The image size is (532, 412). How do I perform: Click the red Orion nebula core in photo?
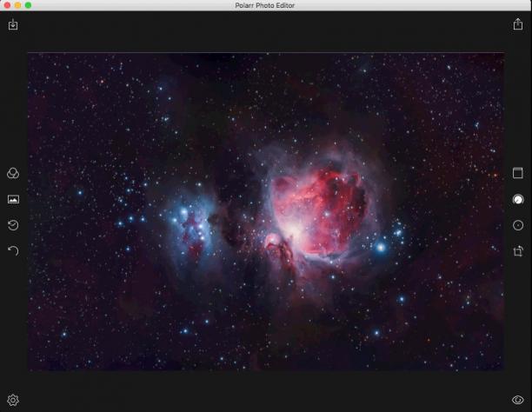pos(321,212)
